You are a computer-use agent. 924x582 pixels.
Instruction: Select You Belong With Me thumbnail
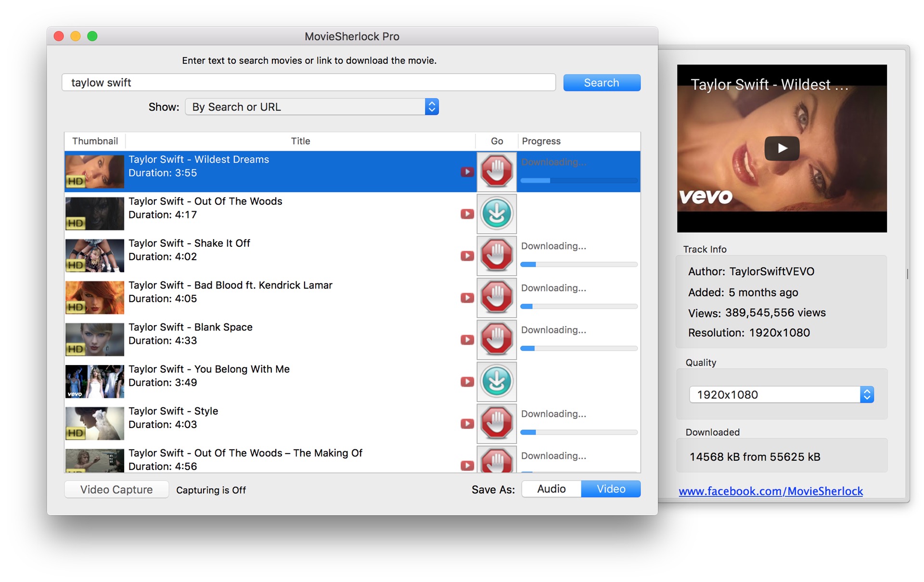coord(94,381)
